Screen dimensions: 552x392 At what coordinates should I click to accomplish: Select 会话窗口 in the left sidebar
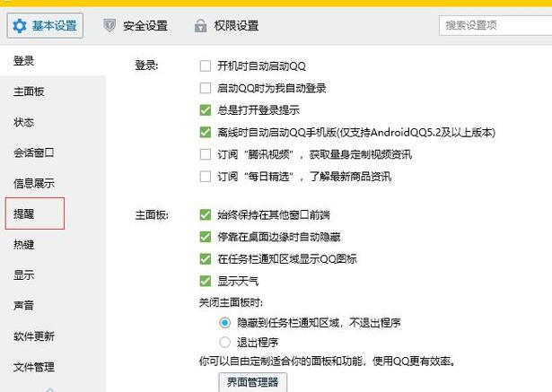click(53, 152)
